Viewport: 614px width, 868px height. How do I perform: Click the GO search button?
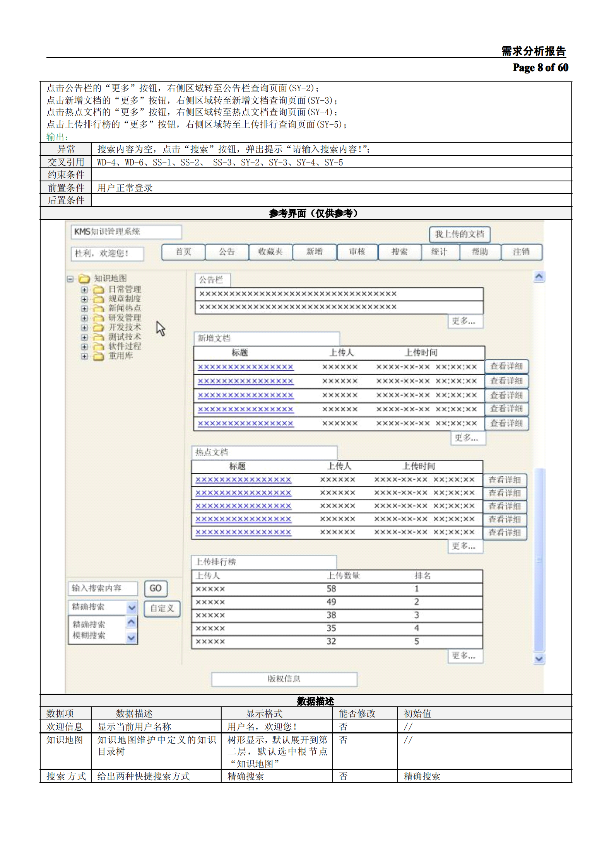tap(156, 588)
